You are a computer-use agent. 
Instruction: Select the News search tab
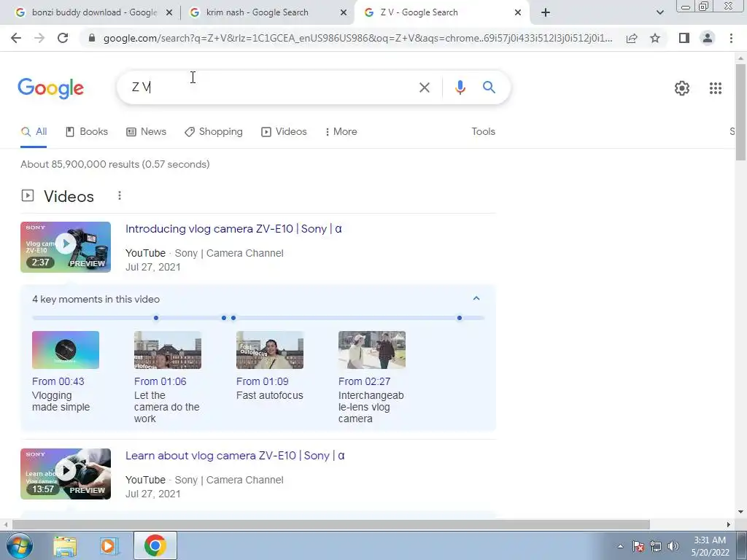pos(146,131)
